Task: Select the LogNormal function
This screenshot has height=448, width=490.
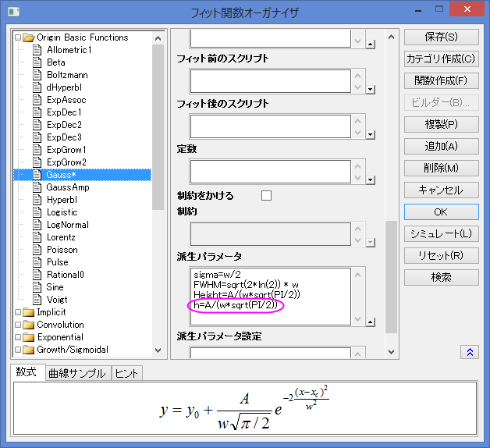Action: coord(68,225)
